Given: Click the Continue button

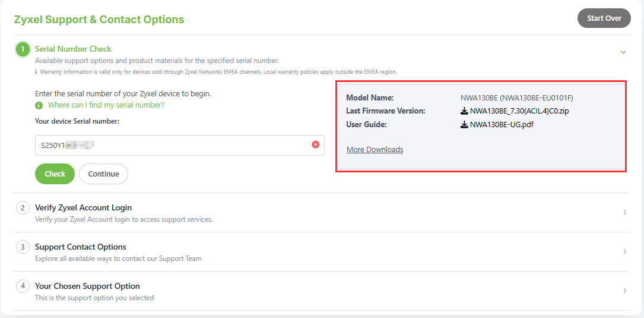Looking at the screenshot, I should 103,174.
